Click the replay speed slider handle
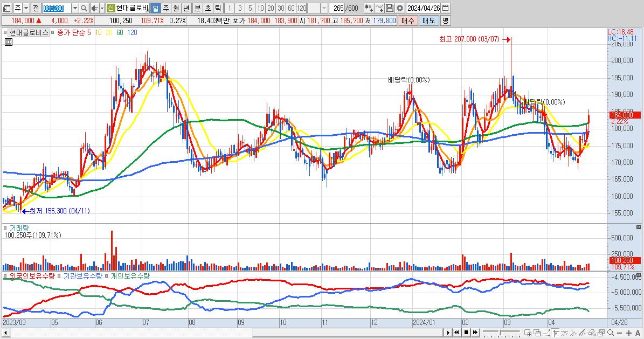 point(500,332)
